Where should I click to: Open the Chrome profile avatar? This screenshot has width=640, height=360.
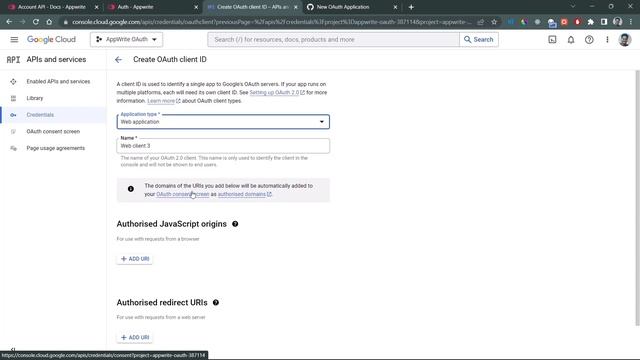[618, 22]
